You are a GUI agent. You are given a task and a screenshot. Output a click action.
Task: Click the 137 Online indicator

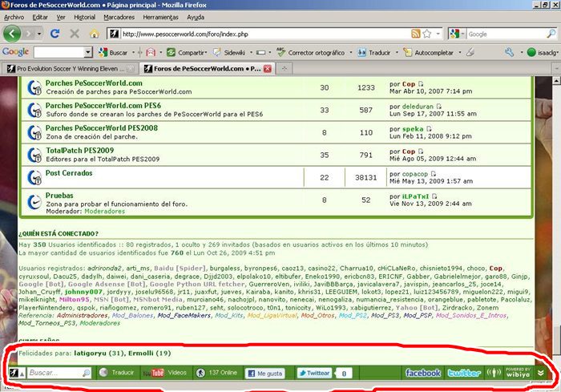(216, 373)
